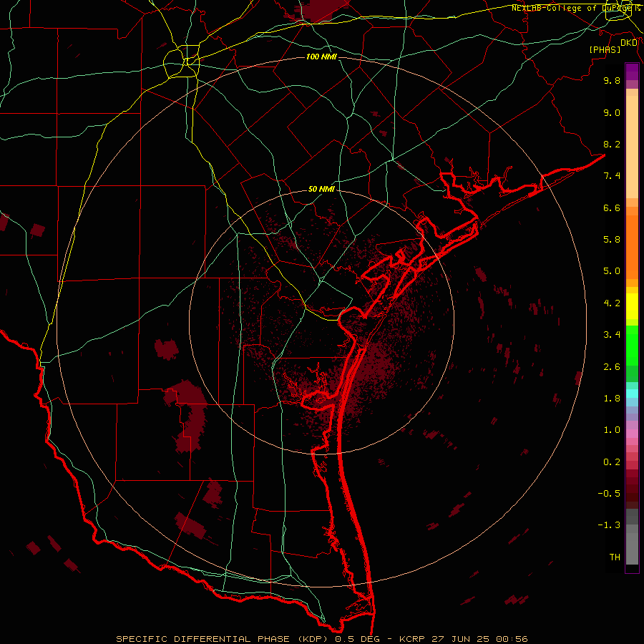Click the 5.8 value on the color scale
Image resolution: width=644 pixels, height=644 pixels.
[x=612, y=240]
